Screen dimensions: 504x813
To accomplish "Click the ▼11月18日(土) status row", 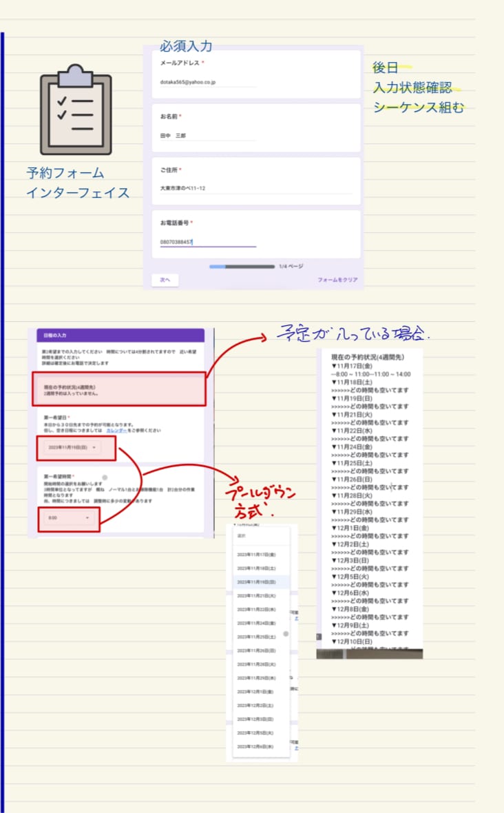I will (352, 382).
